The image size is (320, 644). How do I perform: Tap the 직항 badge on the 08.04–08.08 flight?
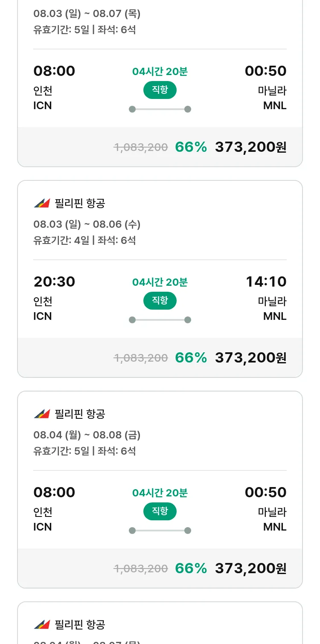pyautogui.click(x=160, y=511)
